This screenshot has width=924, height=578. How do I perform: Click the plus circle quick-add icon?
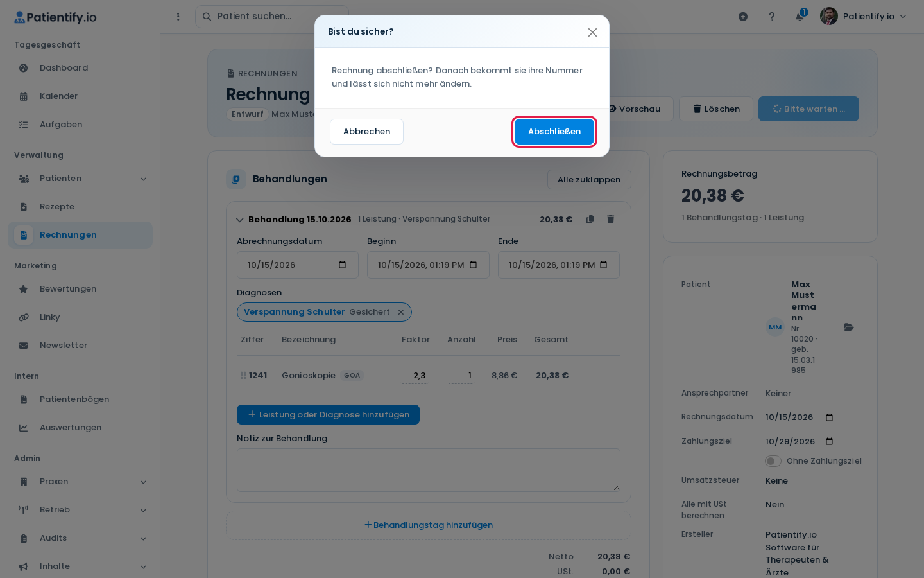(743, 17)
